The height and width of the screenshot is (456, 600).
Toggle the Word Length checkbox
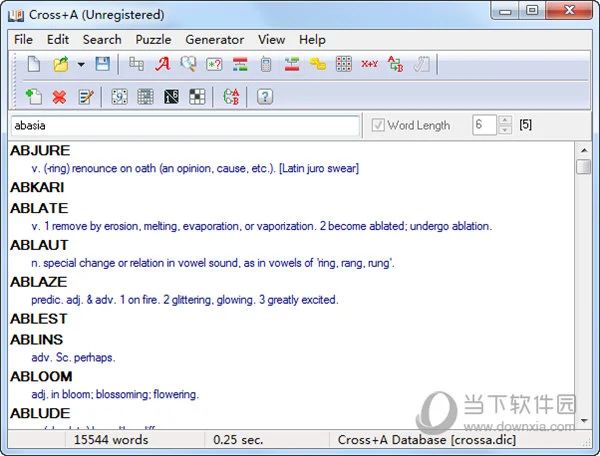(377, 126)
